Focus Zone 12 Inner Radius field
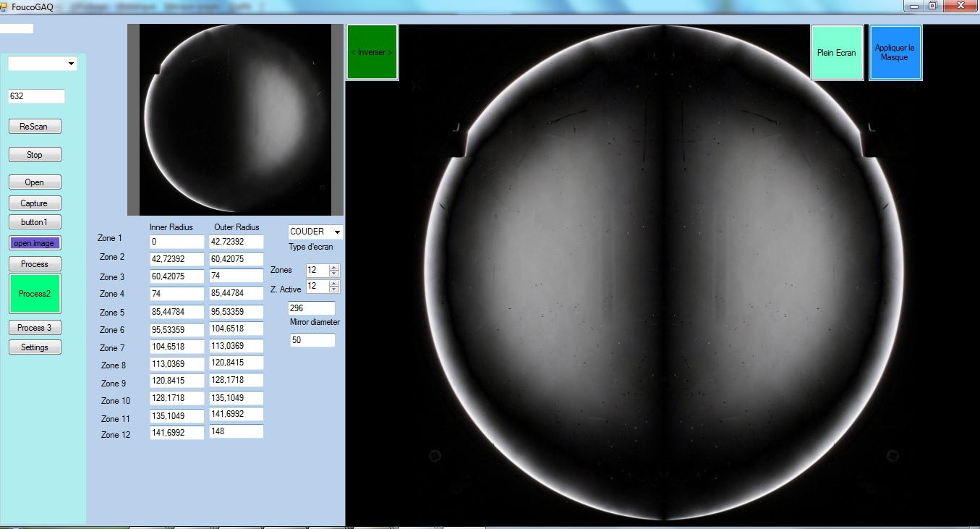The image size is (980, 529). [x=177, y=433]
